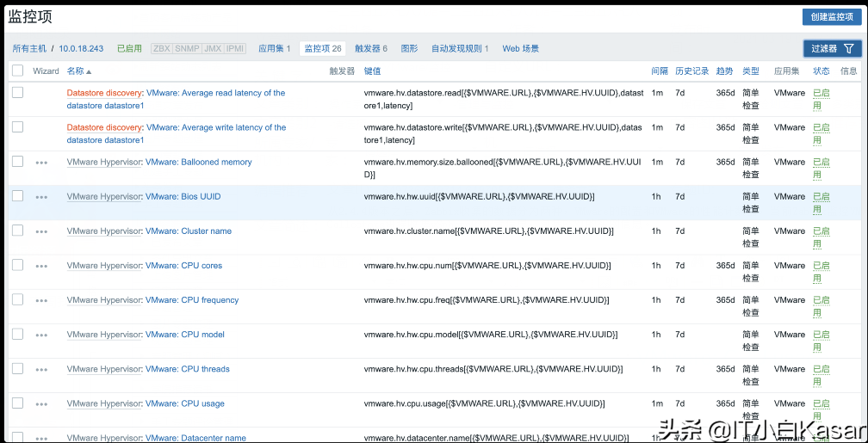This screenshot has width=868, height=443.
Task: Open the Web 场景 tab
Action: tap(520, 49)
